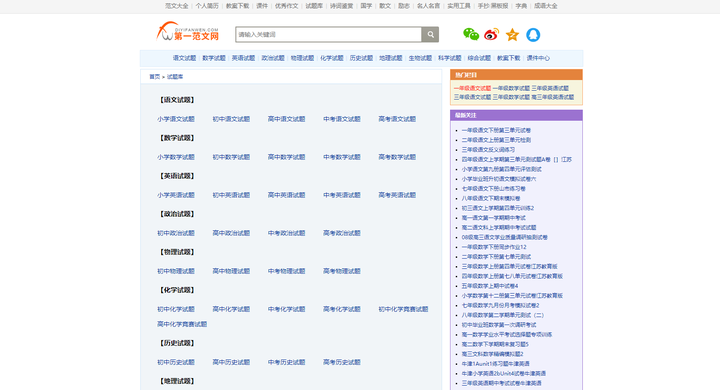Open the 初中化学竞赛试题 link
720x390 pixels.
[403, 309]
